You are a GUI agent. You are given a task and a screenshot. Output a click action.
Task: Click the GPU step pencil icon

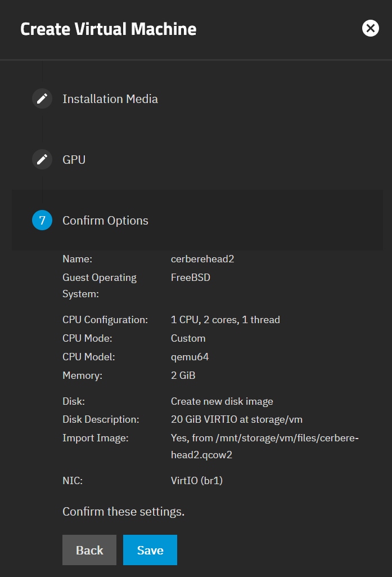pos(42,160)
